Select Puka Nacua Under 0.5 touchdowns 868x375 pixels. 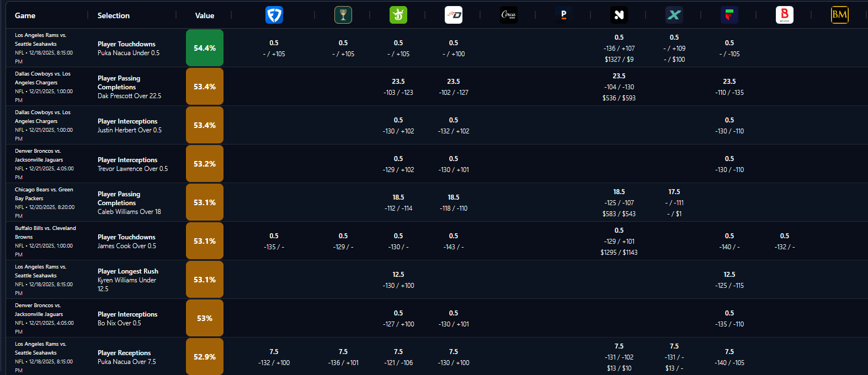pyautogui.click(x=129, y=53)
